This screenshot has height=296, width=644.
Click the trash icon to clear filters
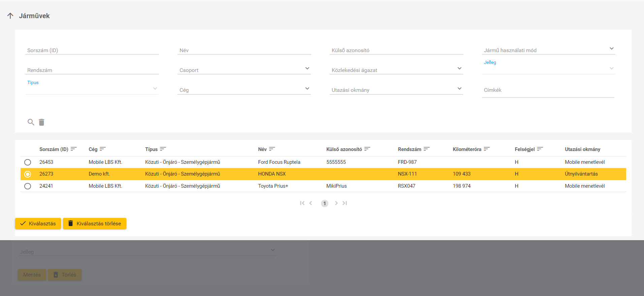click(x=41, y=122)
